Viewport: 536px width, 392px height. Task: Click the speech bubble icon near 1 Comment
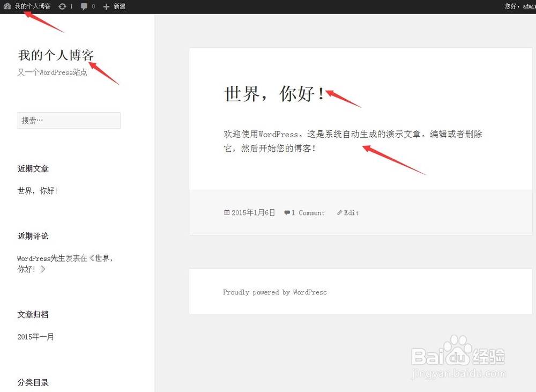286,212
